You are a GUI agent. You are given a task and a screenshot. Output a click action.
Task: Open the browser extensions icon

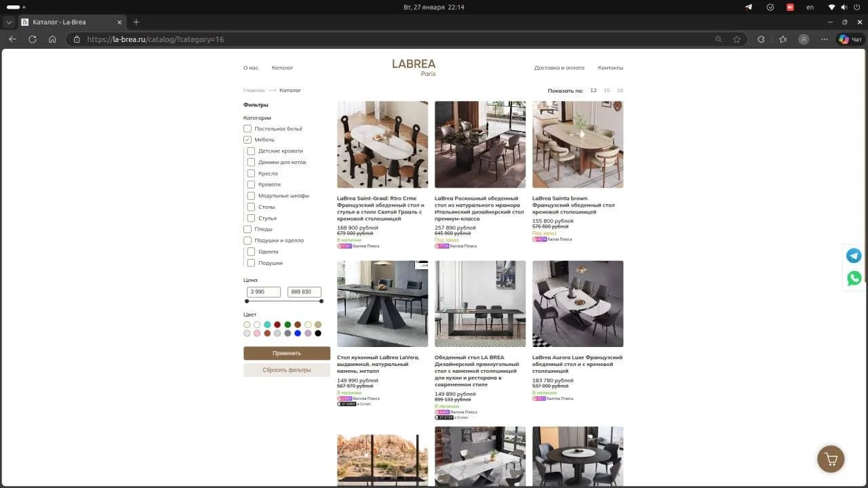(761, 39)
